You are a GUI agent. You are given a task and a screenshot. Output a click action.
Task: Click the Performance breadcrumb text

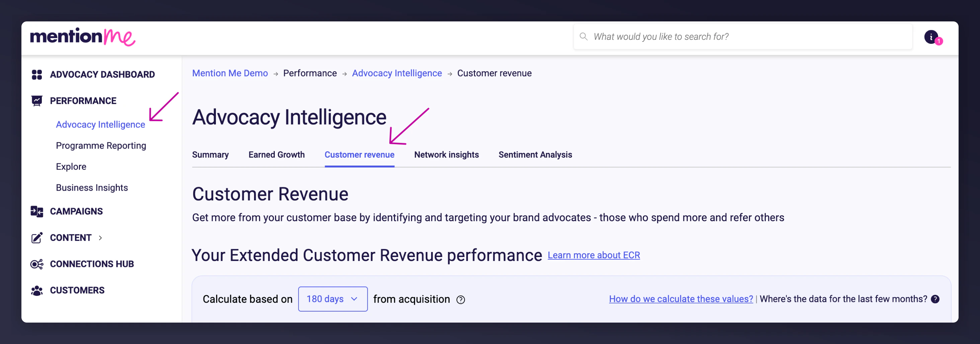[x=310, y=73]
